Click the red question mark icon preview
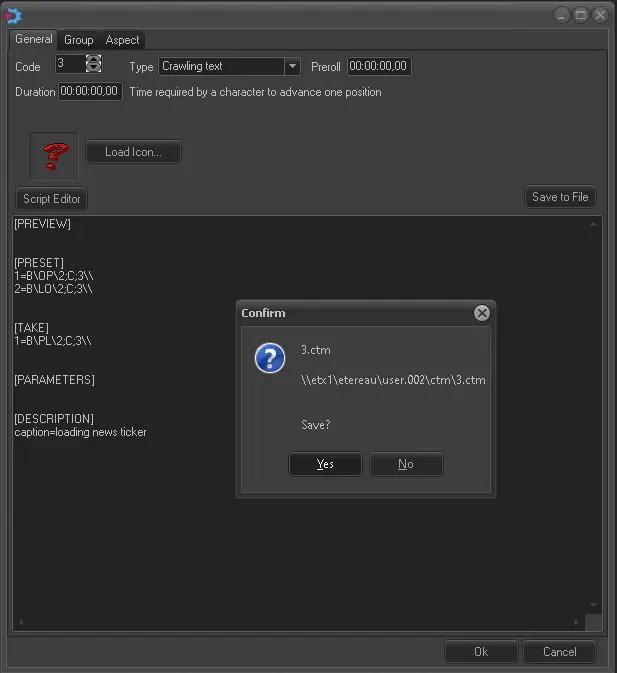 click(54, 156)
